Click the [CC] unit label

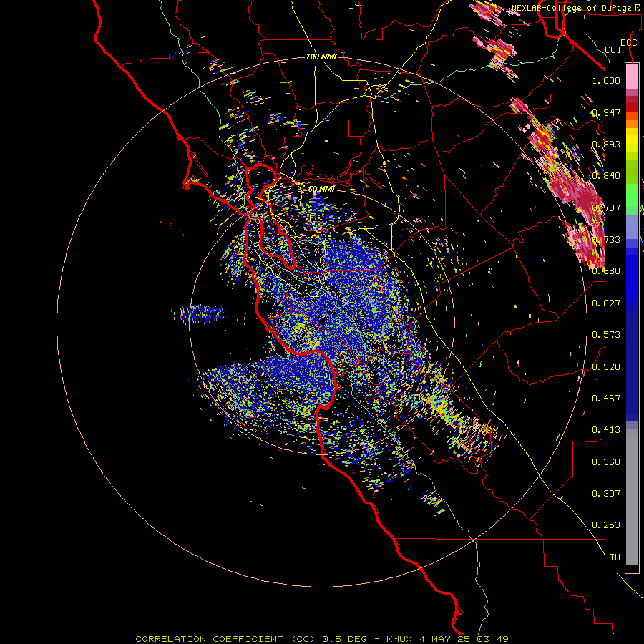[x=611, y=49]
